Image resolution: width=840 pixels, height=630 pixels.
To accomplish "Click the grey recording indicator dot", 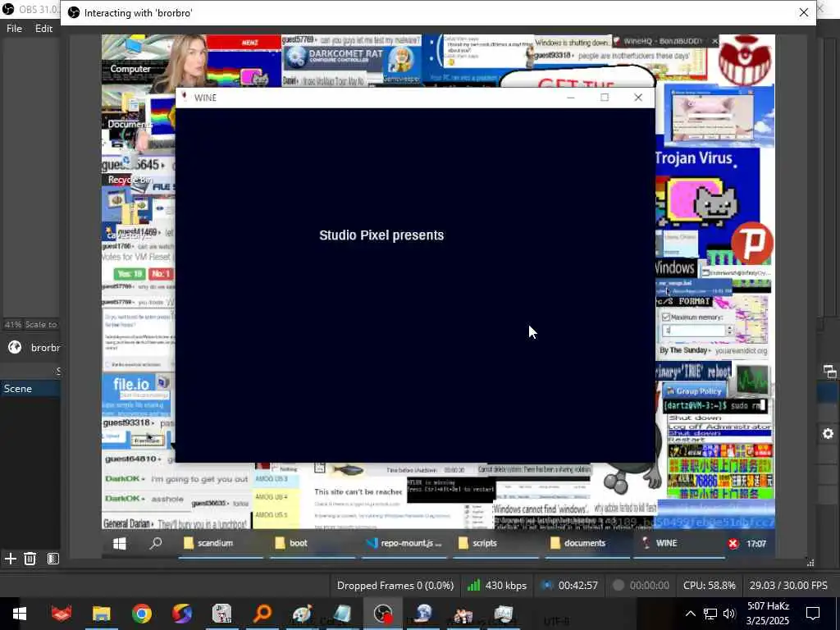I will [619, 586].
